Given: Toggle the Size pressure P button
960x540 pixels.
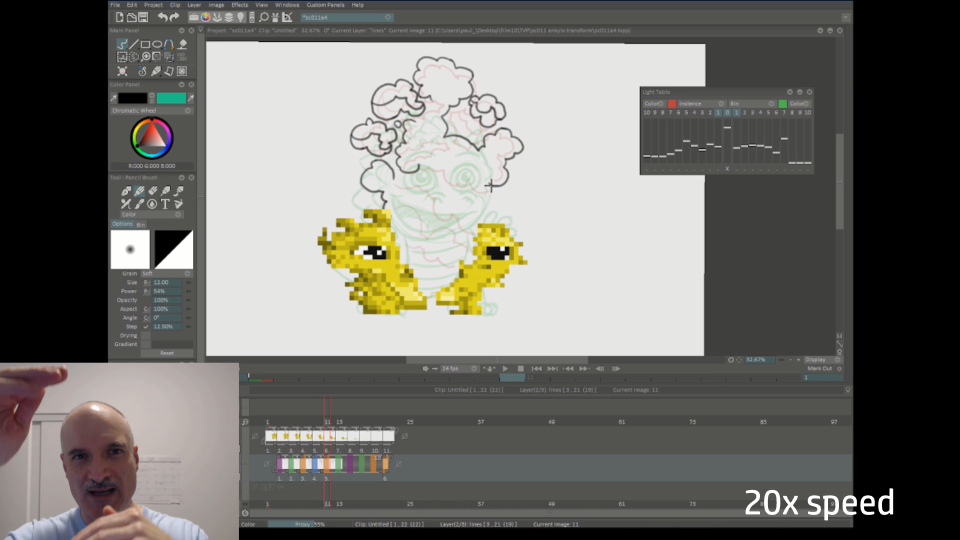Looking at the screenshot, I should coord(146,282).
